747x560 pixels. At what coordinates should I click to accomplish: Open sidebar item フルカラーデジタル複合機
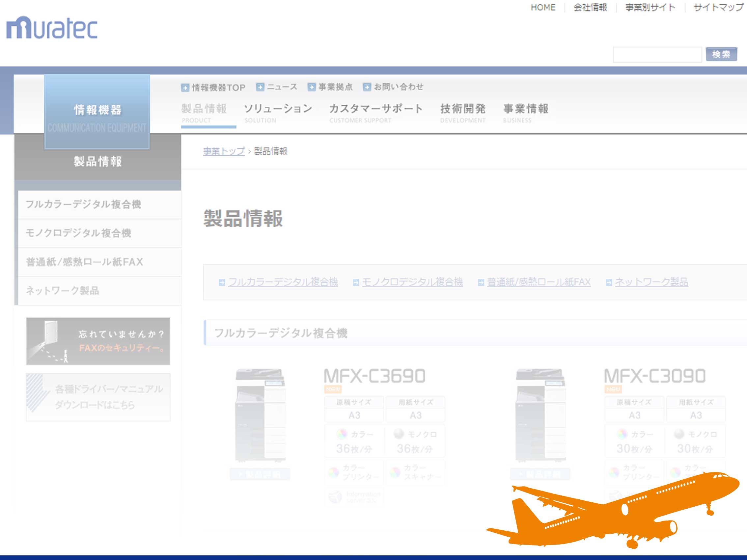[99, 204]
